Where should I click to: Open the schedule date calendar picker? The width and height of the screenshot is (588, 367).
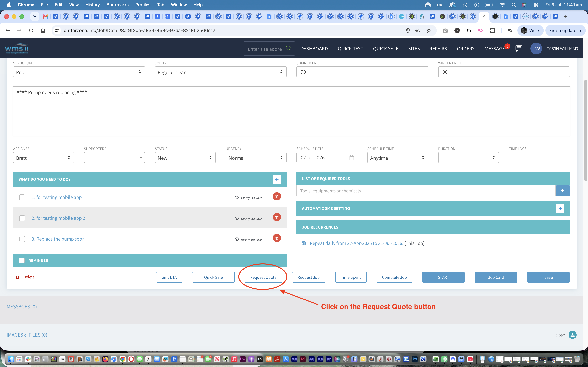pos(352,158)
